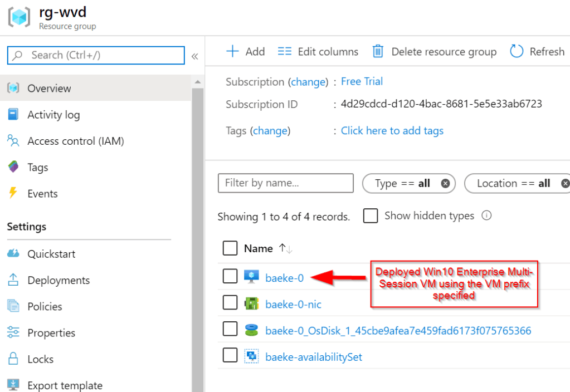Click the Refresh circular arrow icon
This screenshot has width=570, height=392.
coord(517,52)
